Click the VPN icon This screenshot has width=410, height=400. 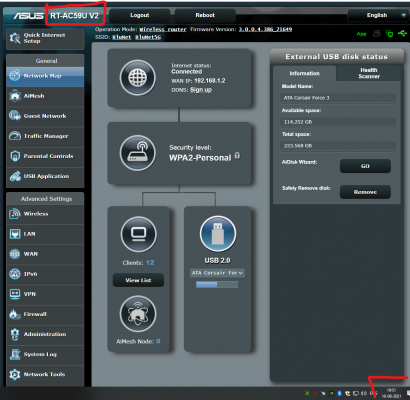click(15, 294)
